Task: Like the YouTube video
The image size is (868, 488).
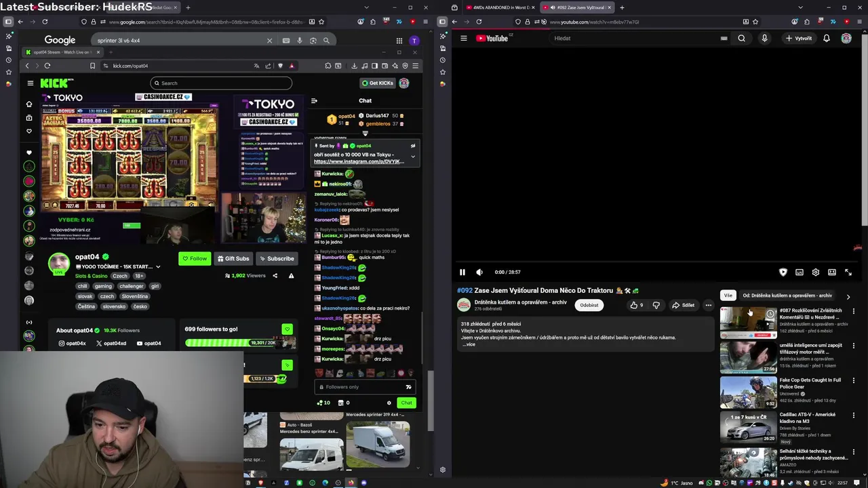Action: 637,305
